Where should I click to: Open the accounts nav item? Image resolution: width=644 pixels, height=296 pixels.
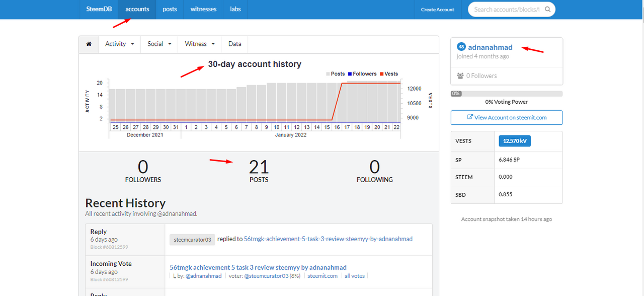click(137, 9)
